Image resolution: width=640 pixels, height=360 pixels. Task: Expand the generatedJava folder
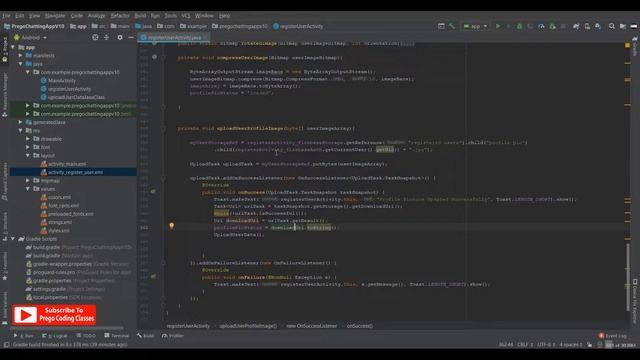[20, 122]
